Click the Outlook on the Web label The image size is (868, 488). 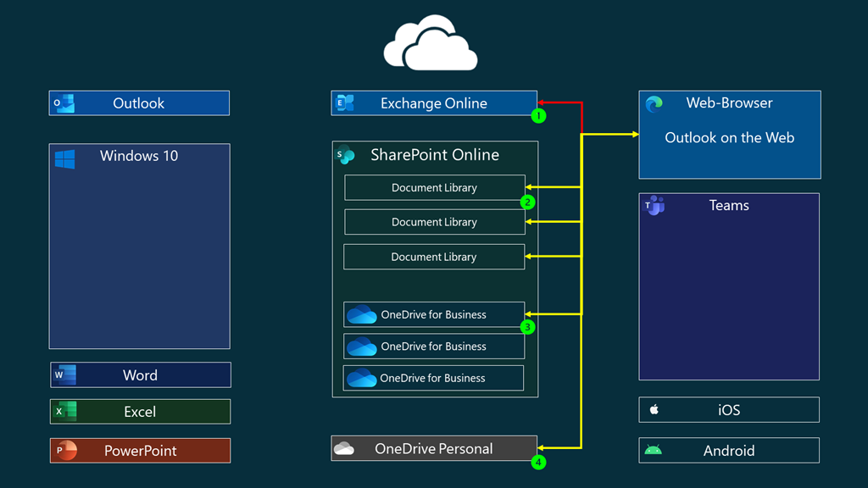click(x=729, y=137)
